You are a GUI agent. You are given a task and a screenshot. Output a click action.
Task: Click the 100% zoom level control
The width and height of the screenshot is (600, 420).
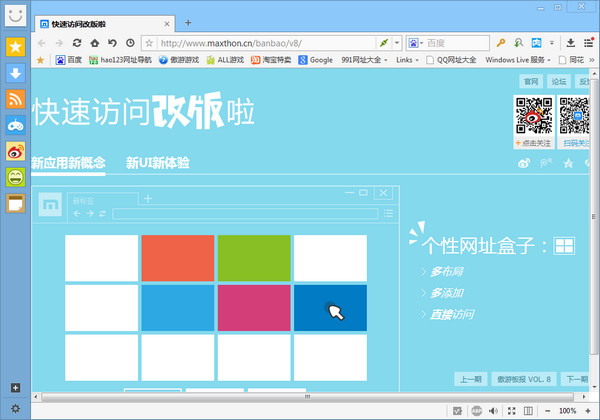coord(567,411)
